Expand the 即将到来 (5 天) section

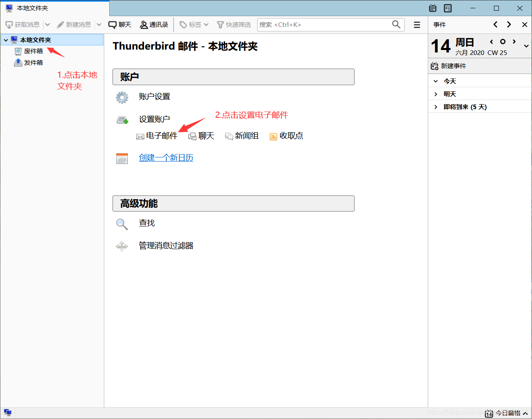tap(436, 107)
